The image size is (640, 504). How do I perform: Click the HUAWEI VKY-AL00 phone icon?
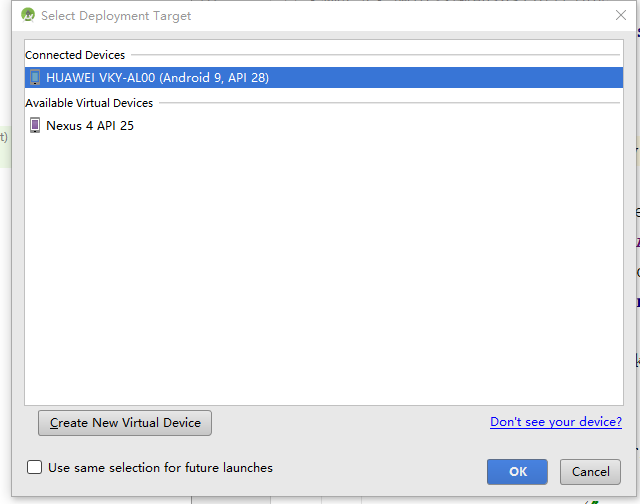(35, 78)
